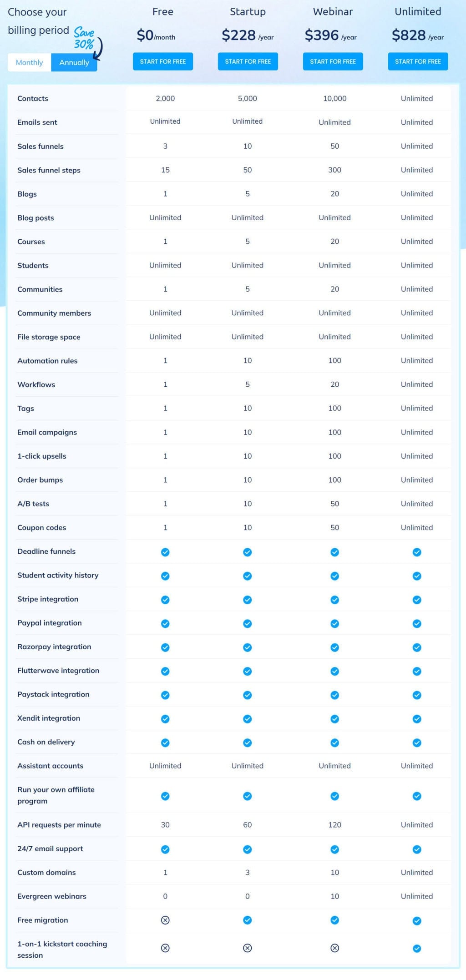This screenshot has width=466, height=980.
Task: Click the Xendit integration checkmark under Unlimited
Action: click(x=417, y=719)
